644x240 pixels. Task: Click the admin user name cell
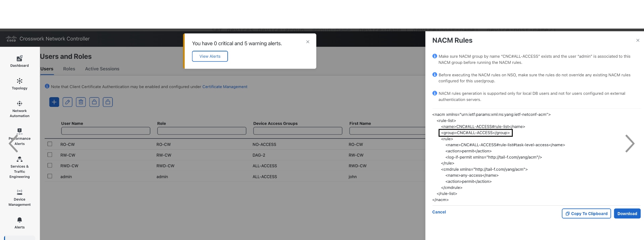tap(66, 177)
